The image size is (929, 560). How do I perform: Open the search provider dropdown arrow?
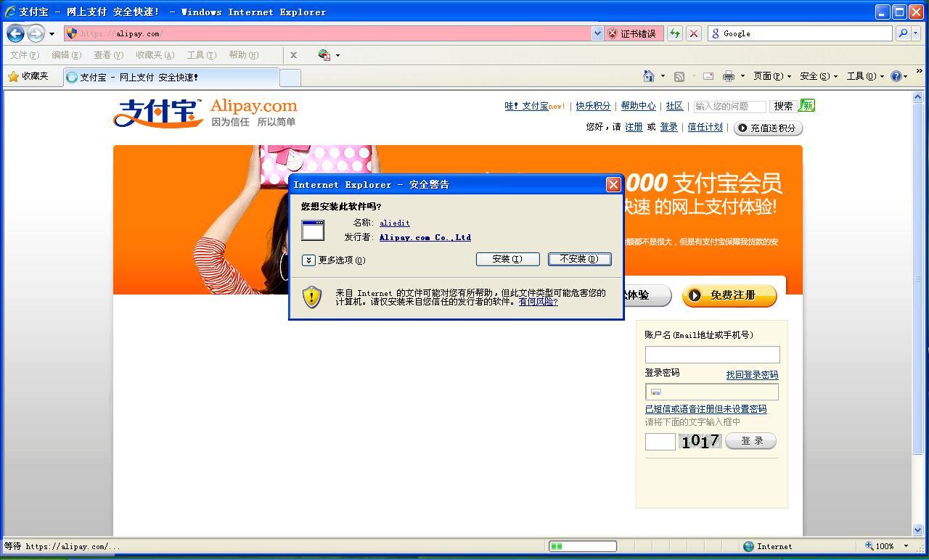[916, 33]
